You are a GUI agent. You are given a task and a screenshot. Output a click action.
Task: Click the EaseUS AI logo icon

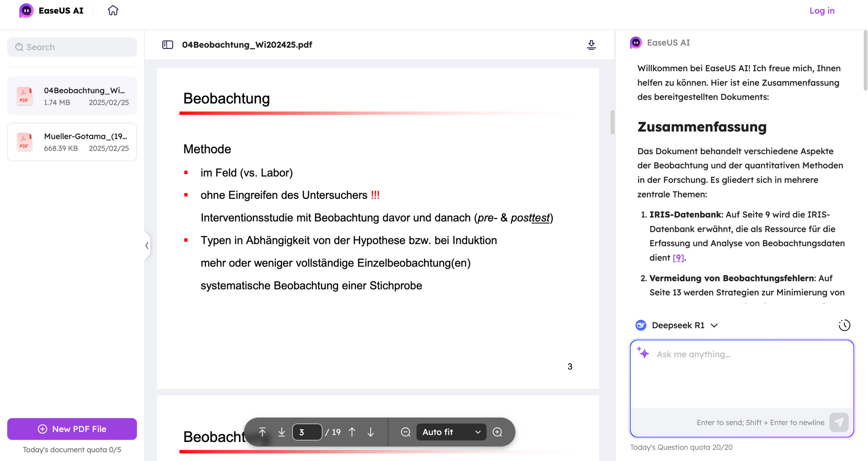coord(26,10)
